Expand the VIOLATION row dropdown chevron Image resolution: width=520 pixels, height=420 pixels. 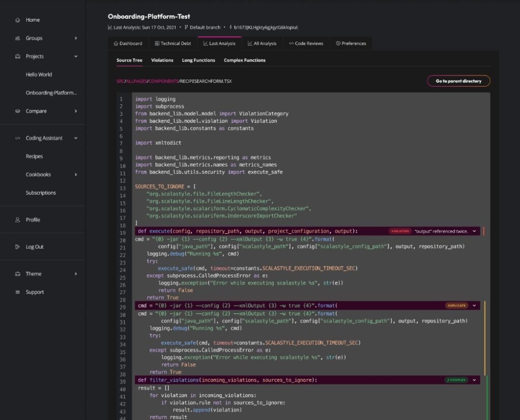pos(474,231)
